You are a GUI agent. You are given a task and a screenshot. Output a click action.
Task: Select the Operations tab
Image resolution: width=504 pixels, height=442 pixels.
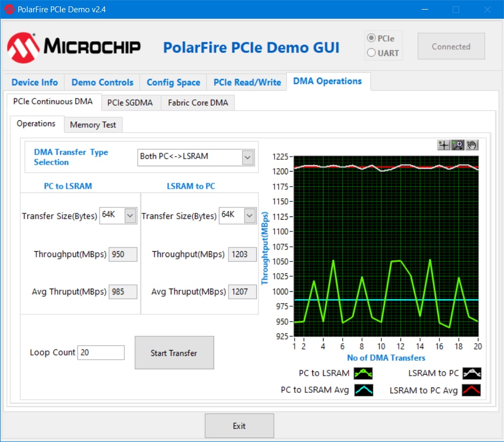pos(36,124)
